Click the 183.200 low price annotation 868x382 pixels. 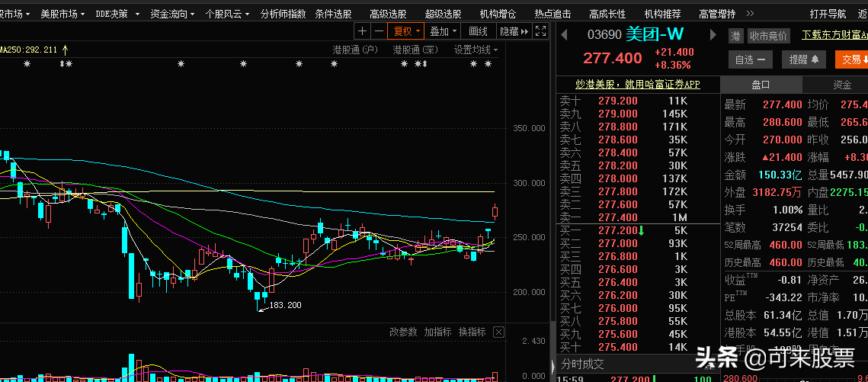[x=284, y=304]
